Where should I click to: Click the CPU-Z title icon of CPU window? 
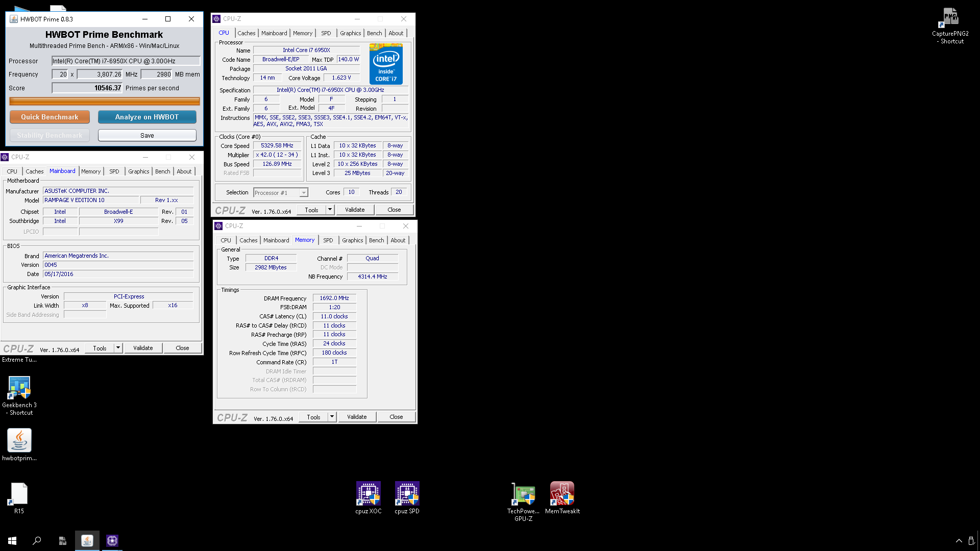216,19
